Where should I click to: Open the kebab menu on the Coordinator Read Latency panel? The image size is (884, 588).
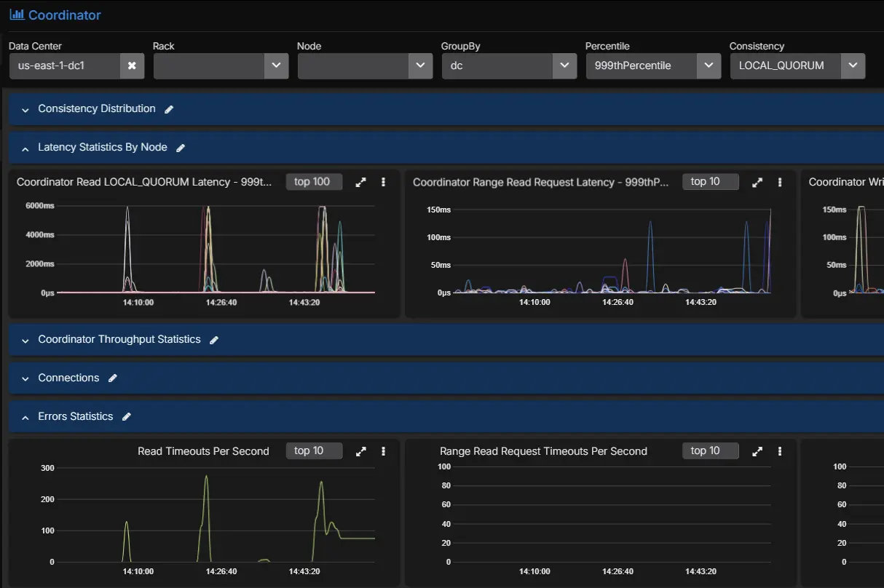click(x=383, y=182)
